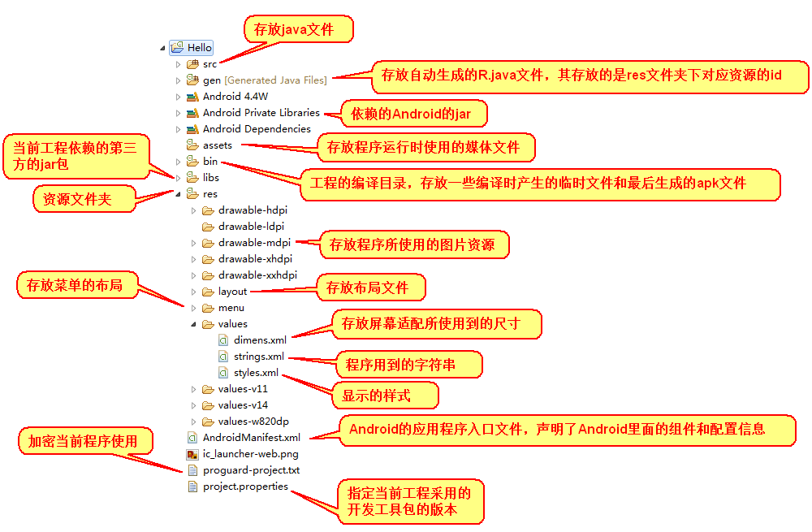This screenshot has width=812, height=532.
Task: Select the 'Android Dependencies' text
Action: (x=257, y=129)
